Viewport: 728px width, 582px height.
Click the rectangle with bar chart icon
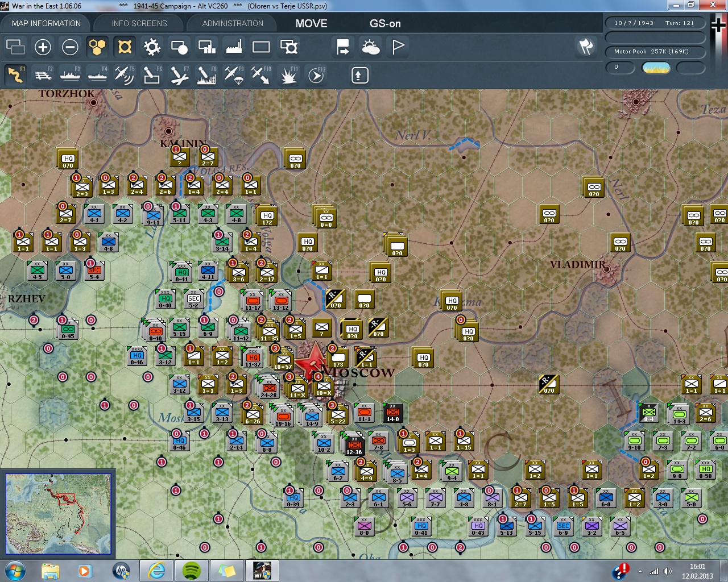pos(206,47)
